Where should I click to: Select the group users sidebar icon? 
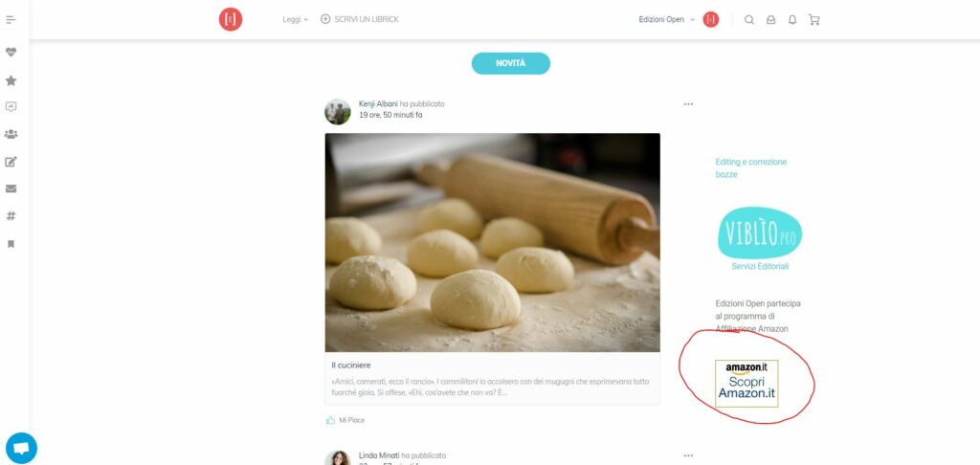(x=11, y=134)
